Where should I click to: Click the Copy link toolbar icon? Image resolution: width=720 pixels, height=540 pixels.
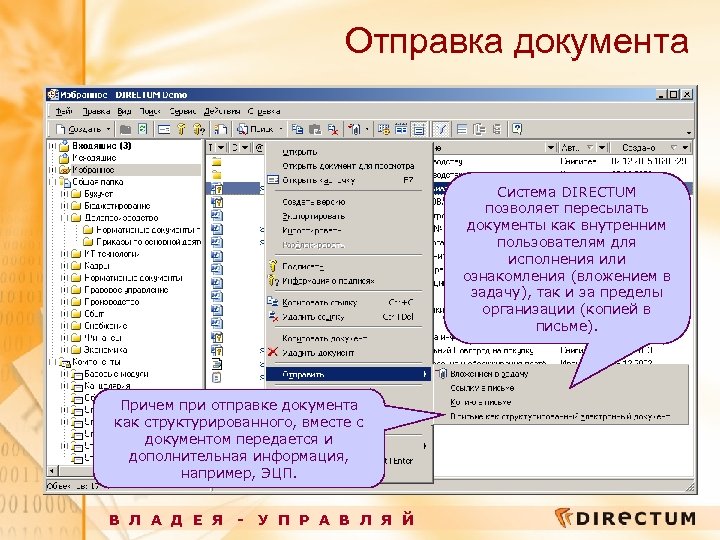[298, 129]
